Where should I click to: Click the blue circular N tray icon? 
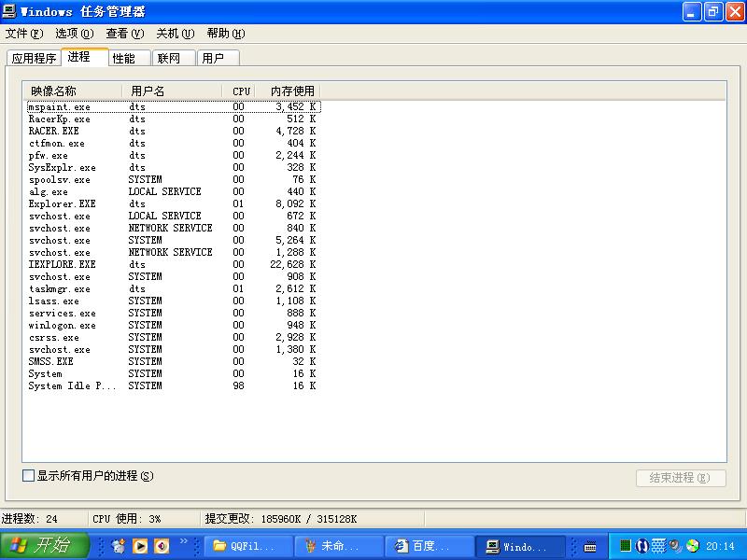642,546
